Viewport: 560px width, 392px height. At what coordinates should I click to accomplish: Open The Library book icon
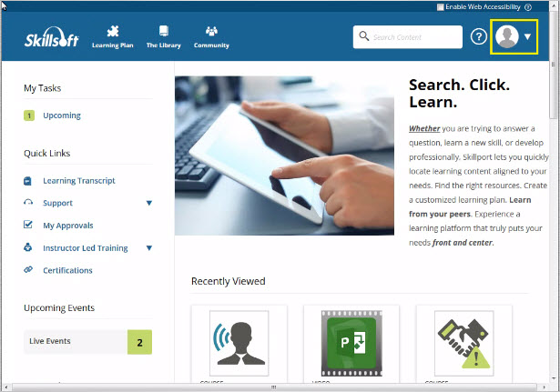point(164,32)
